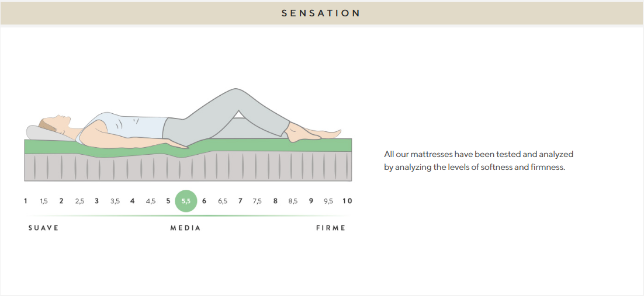Select the highlighted 5,5 firmness value

(x=186, y=201)
